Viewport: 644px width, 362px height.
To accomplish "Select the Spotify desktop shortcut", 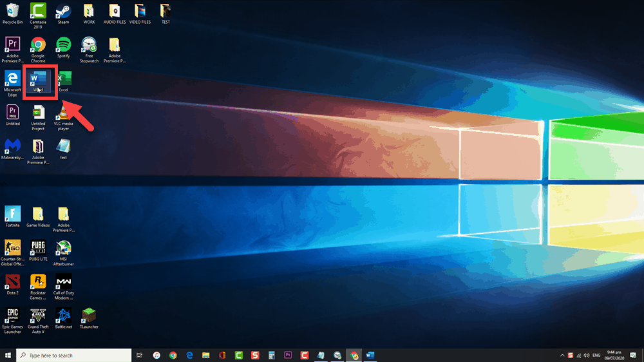I will point(63,47).
